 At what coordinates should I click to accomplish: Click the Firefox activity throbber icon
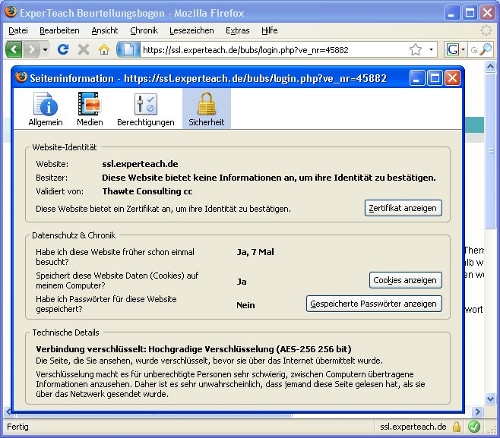point(486,30)
